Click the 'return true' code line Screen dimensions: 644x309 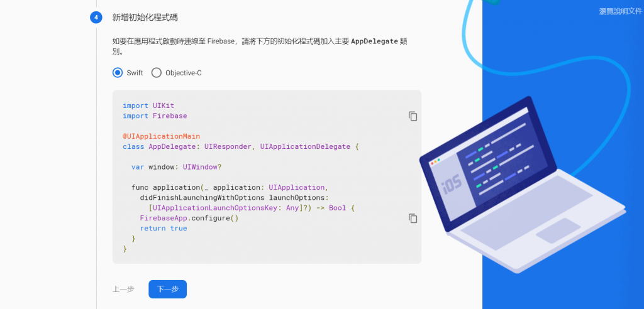[x=164, y=228]
